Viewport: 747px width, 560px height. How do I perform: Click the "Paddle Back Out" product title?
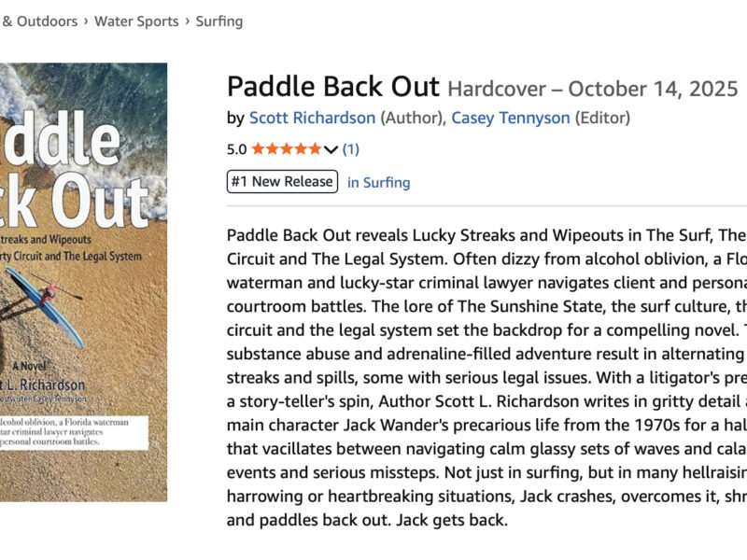pos(332,87)
